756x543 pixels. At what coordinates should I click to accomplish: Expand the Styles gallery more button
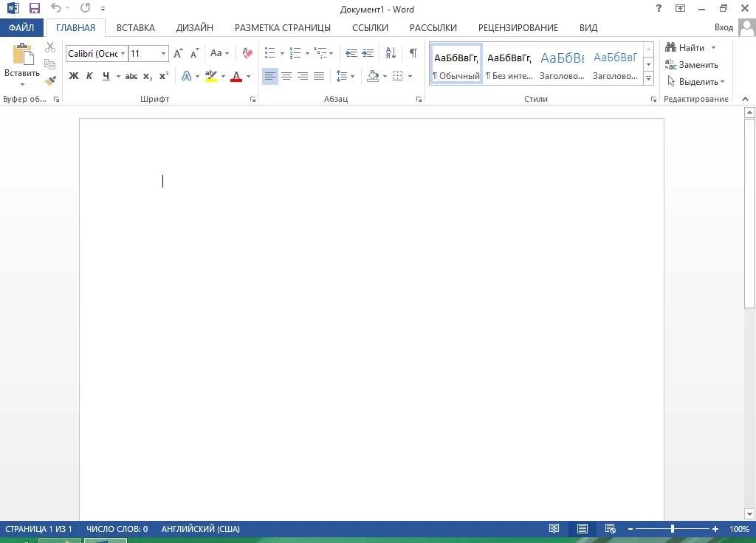pyautogui.click(x=649, y=78)
